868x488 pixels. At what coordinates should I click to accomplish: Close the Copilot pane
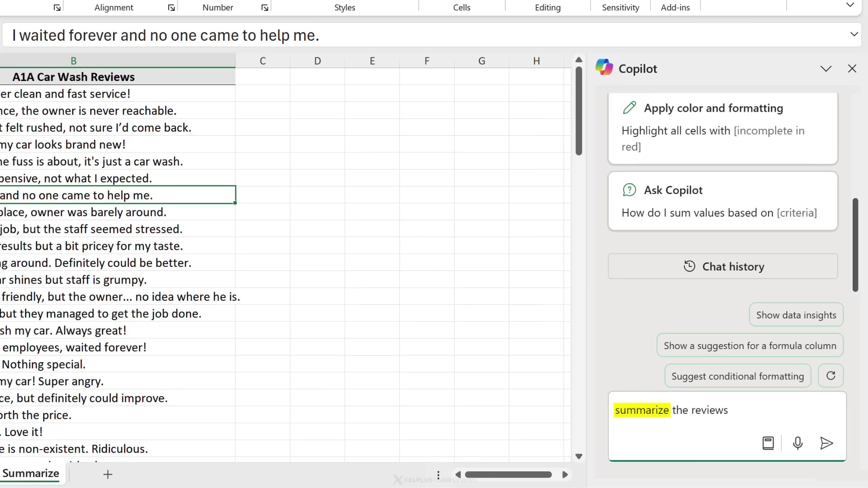point(852,69)
